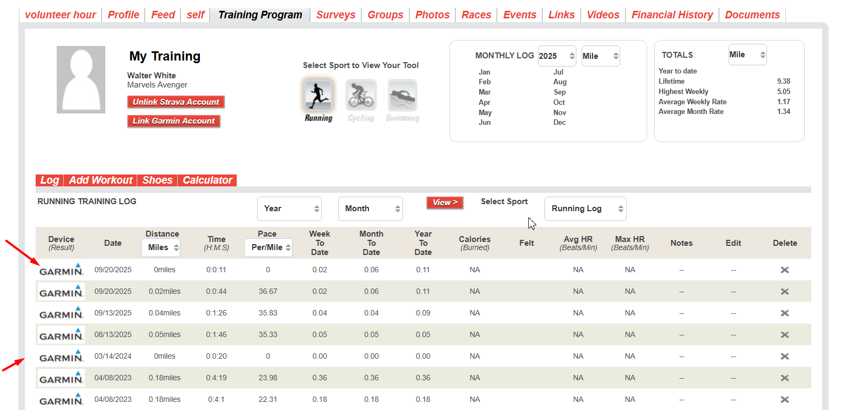Open the Month filter dropdown

click(371, 209)
